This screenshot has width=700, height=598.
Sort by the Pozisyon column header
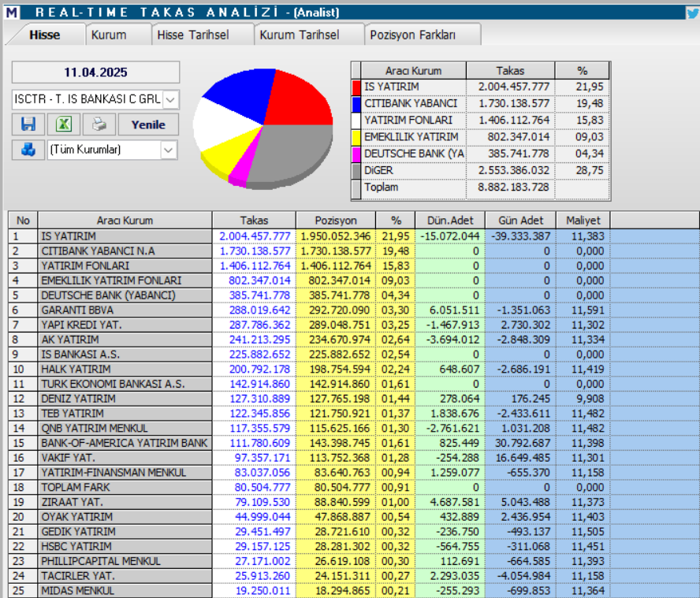[x=336, y=221]
